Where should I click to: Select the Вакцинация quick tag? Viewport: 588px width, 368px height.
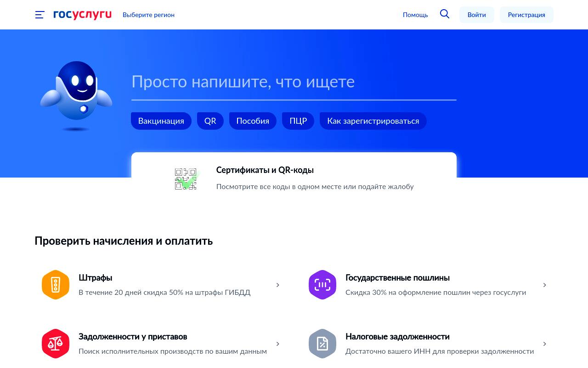[161, 121]
